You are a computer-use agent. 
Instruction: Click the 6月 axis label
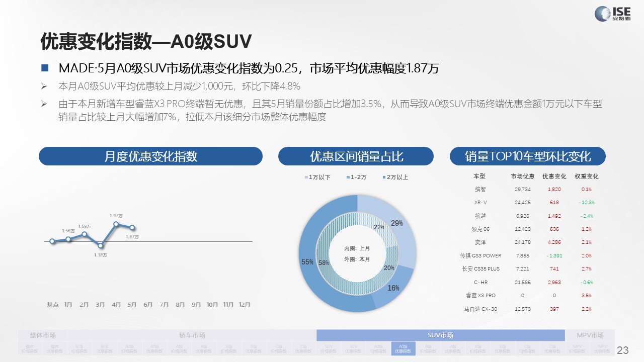point(148,305)
